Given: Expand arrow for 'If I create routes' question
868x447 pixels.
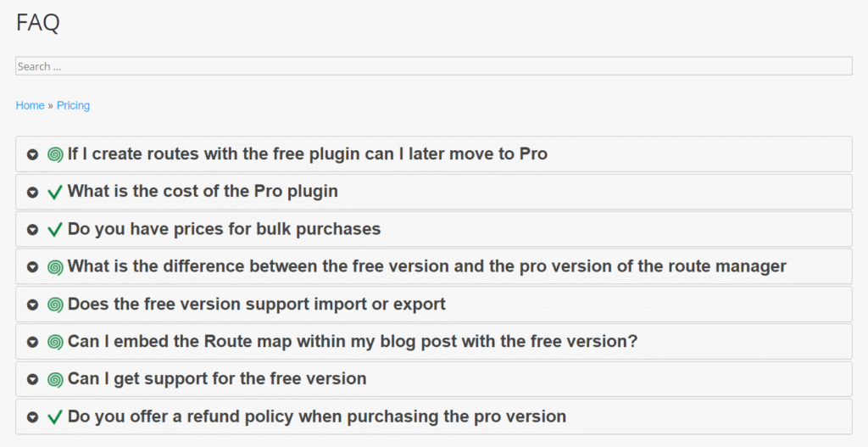Looking at the screenshot, I should click(32, 154).
